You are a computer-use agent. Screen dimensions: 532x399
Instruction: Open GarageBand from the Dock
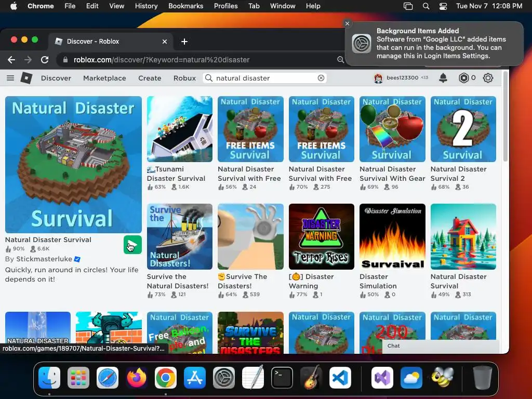[311, 378]
